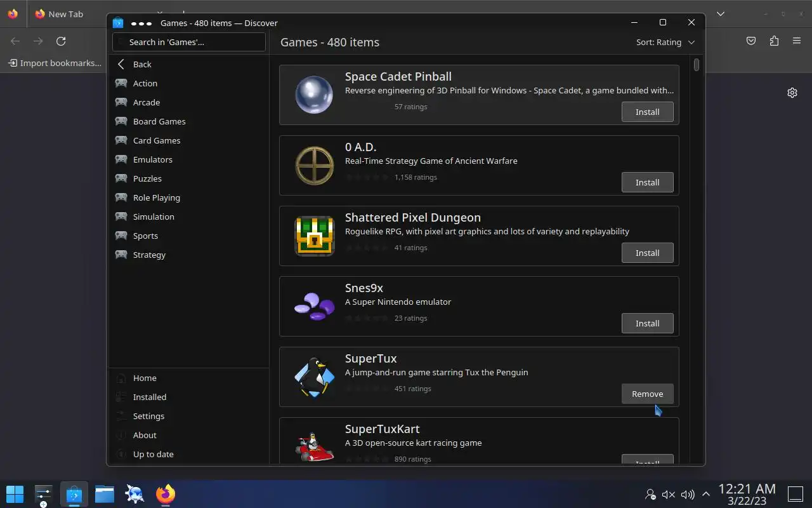
Task: Open Puzzles category
Action: 189,178
